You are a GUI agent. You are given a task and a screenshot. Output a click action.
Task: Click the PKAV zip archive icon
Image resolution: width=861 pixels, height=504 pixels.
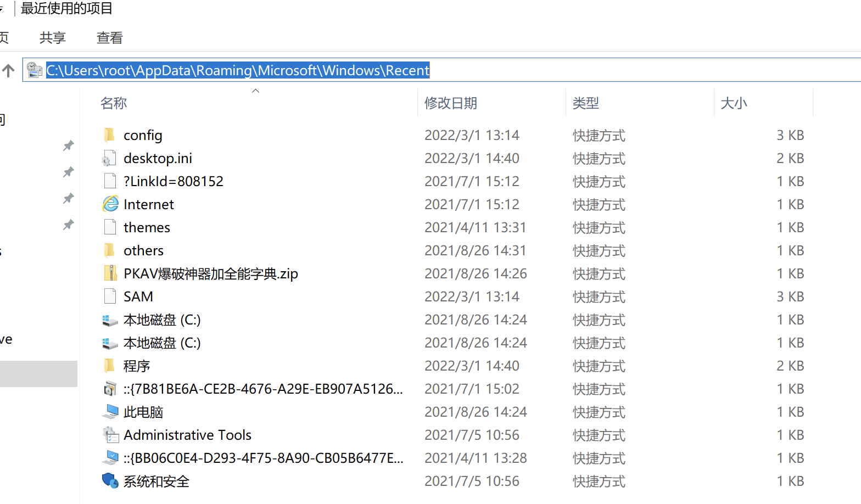pyautogui.click(x=110, y=273)
